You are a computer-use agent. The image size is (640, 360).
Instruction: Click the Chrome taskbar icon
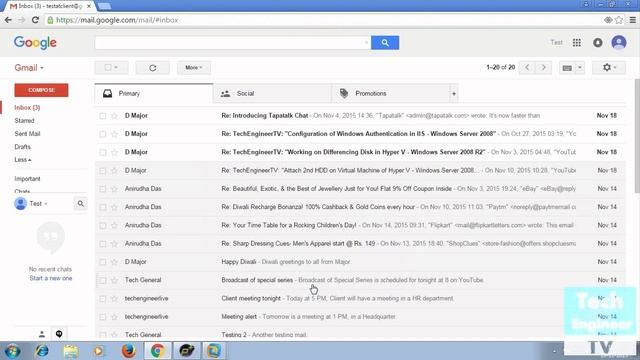tap(158, 351)
